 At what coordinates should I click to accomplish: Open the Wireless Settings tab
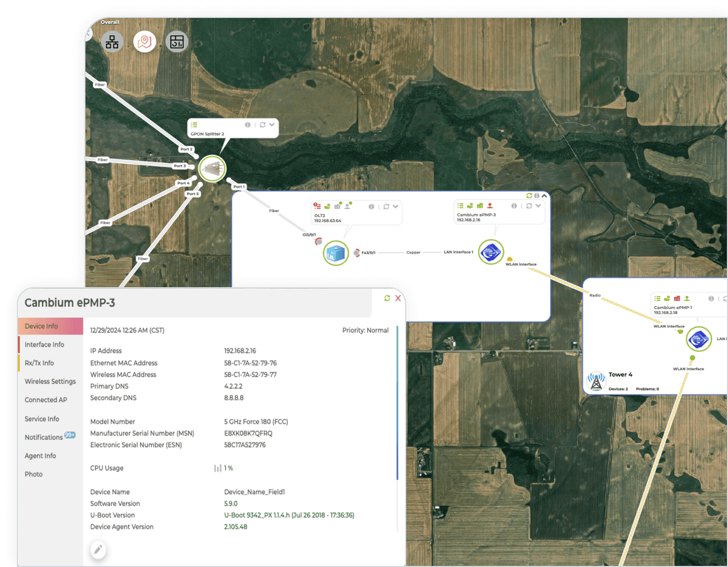(51, 382)
